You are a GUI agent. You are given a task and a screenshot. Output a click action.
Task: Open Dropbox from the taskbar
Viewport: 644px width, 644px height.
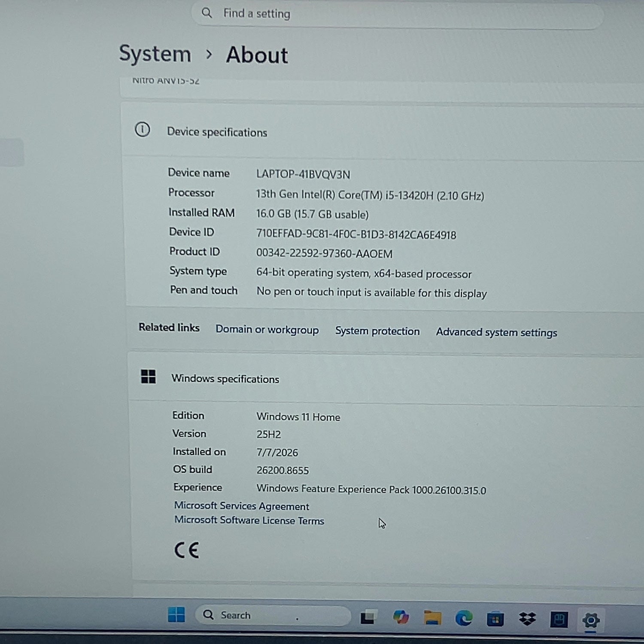[527, 619]
